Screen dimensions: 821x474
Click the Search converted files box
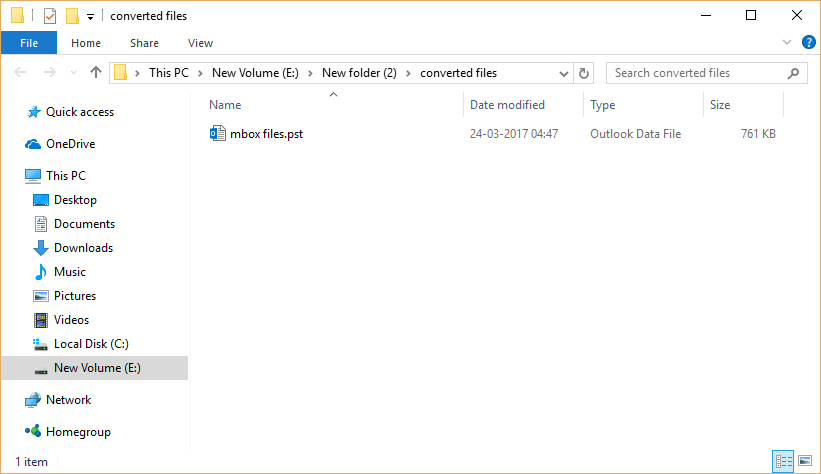[706, 73]
